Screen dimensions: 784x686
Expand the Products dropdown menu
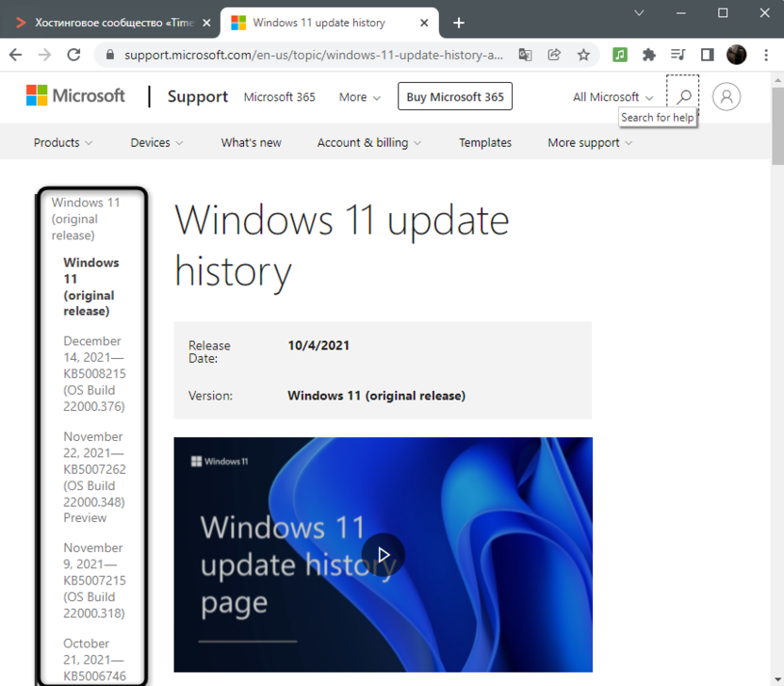coord(62,142)
